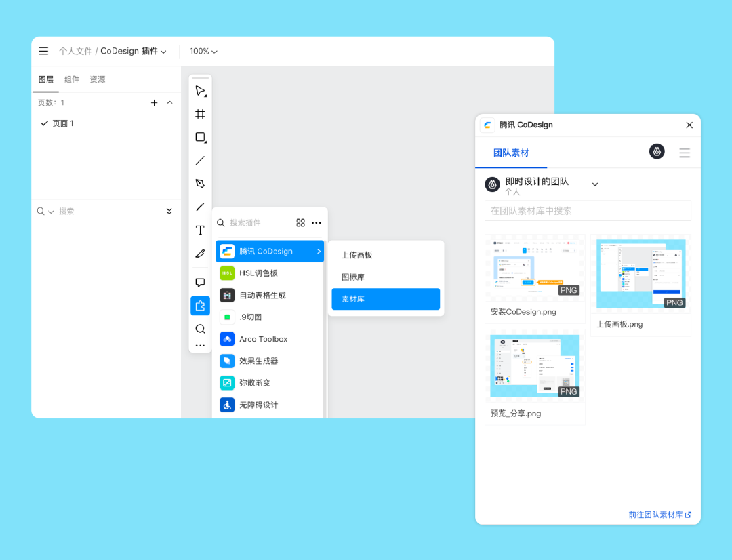Click CoDesign logo in panel title

pos(487,125)
